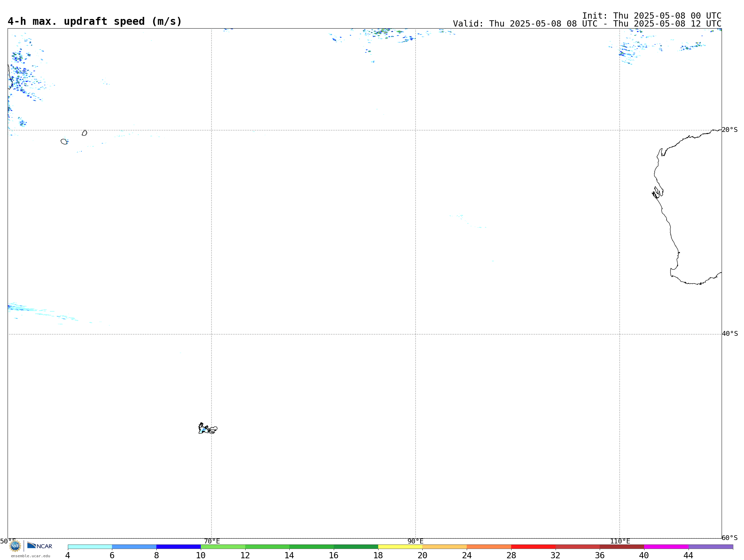
Task: Click the light cyan 4-6 colorbar swatch
Action: (90, 547)
